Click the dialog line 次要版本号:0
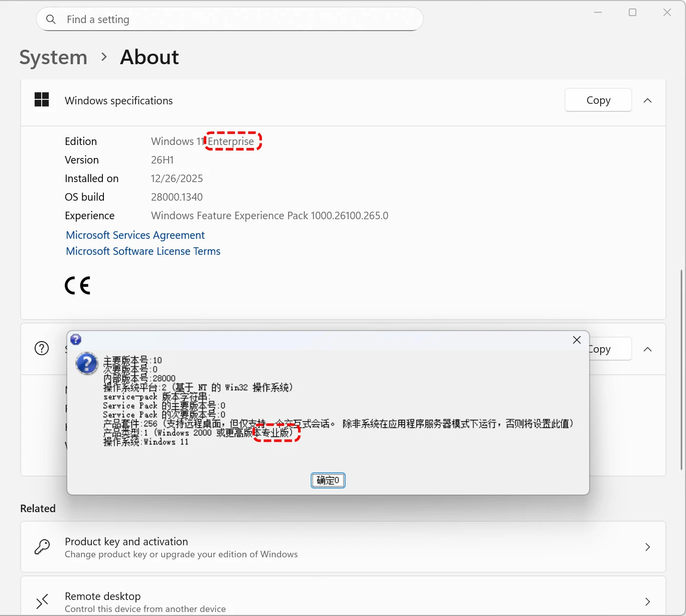This screenshot has width=686, height=616. pyautogui.click(x=130, y=369)
